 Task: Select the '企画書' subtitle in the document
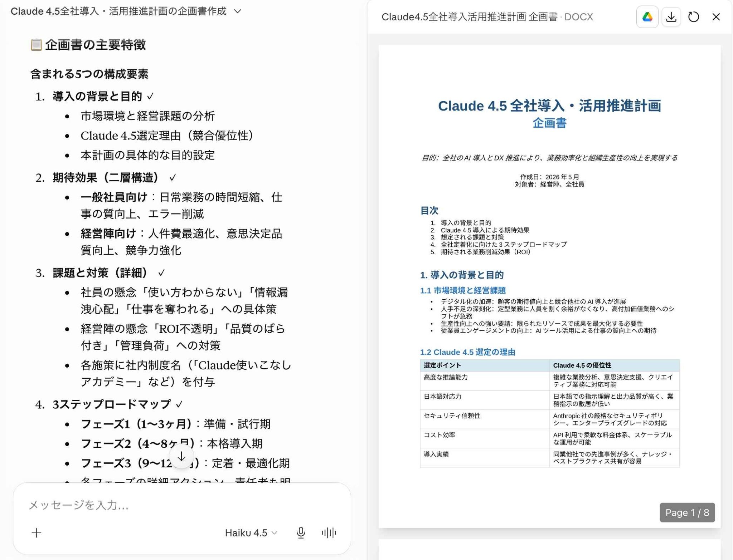point(549,123)
